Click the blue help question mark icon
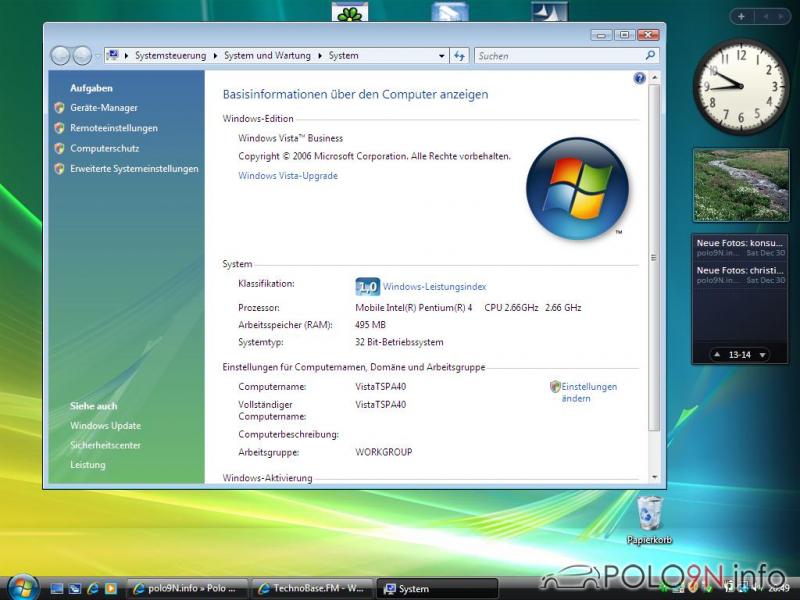 (x=639, y=78)
